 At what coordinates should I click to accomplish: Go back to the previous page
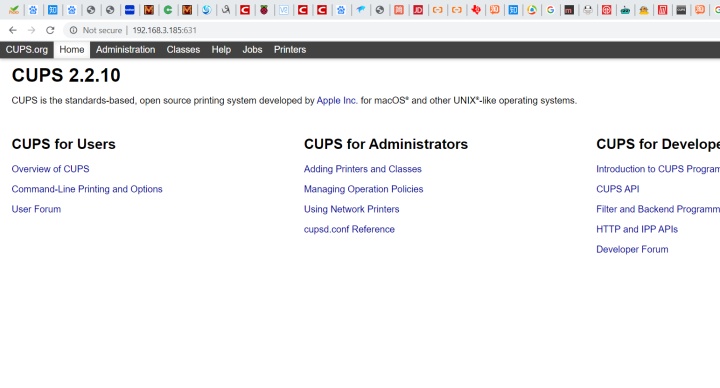[x=12, y=30]
